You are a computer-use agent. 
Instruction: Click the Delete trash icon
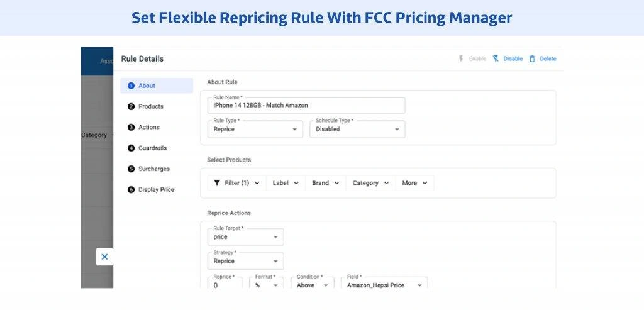click(x=532, y=58)
